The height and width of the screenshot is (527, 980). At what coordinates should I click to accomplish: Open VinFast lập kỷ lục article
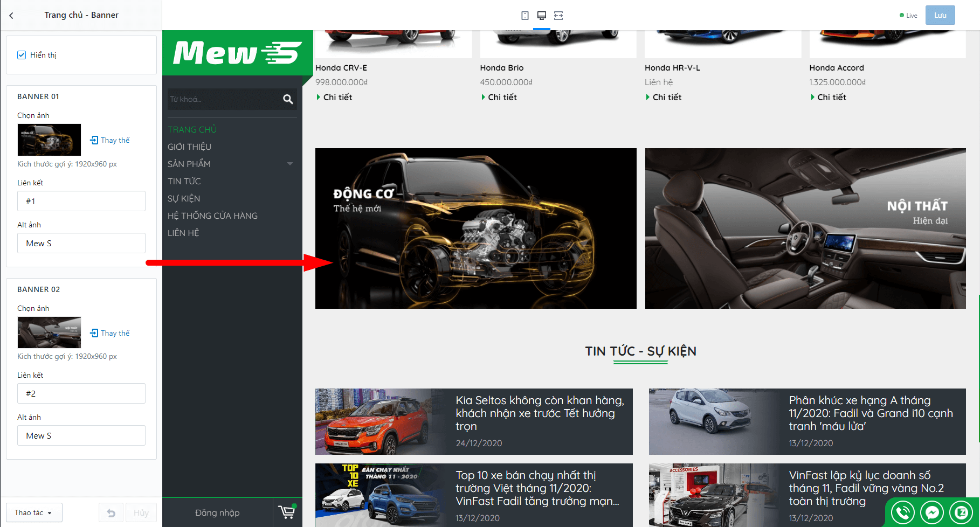[x=866, y=488]
